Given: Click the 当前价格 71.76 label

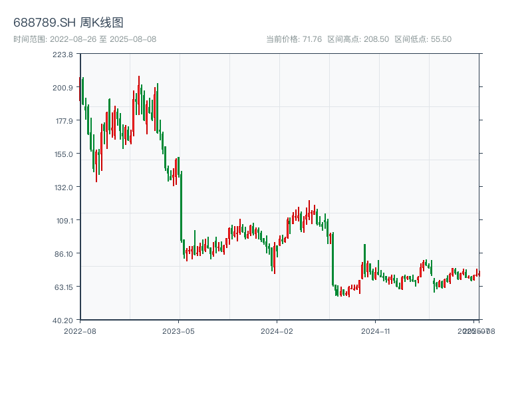Looking at the screenshot, I should 294,39.
